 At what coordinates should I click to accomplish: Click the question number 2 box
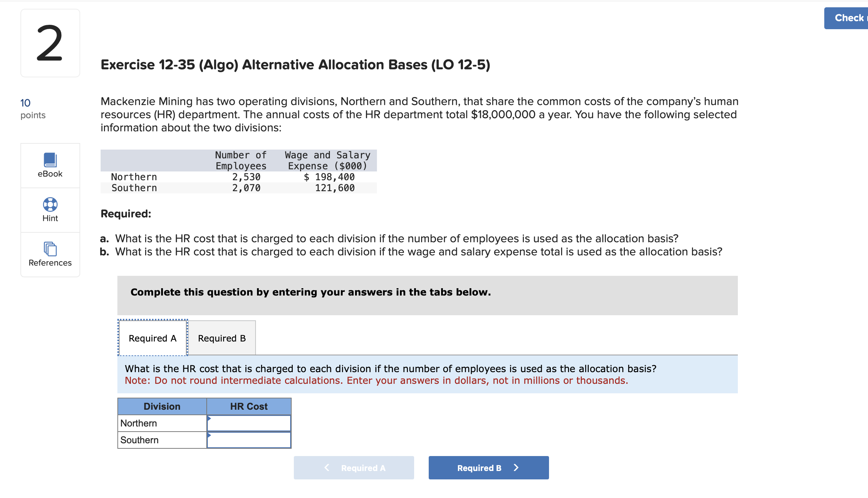50,43
